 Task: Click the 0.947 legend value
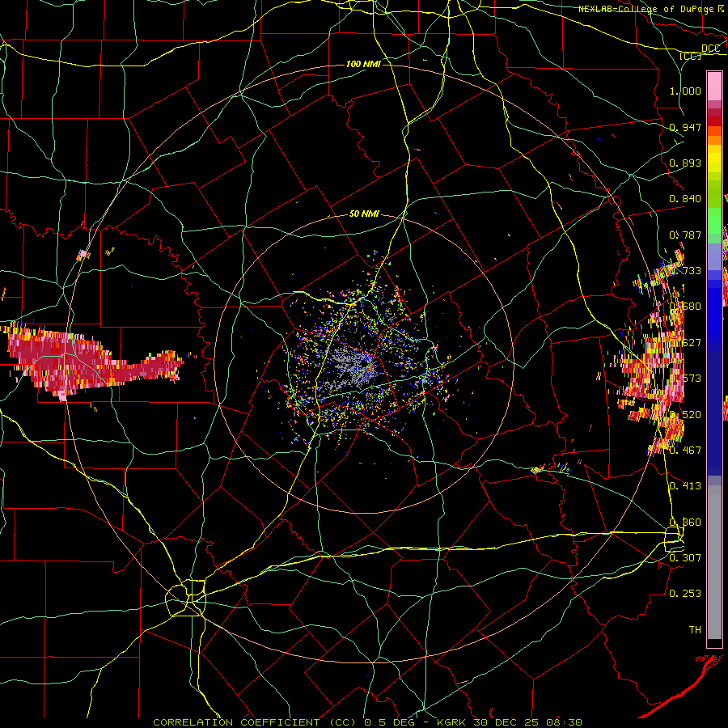click(x=685, y=127)
